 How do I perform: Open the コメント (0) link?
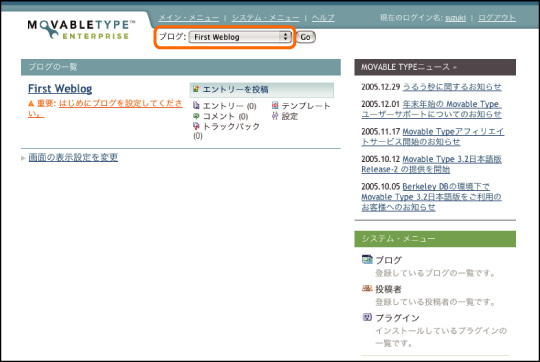click(225, 116)
